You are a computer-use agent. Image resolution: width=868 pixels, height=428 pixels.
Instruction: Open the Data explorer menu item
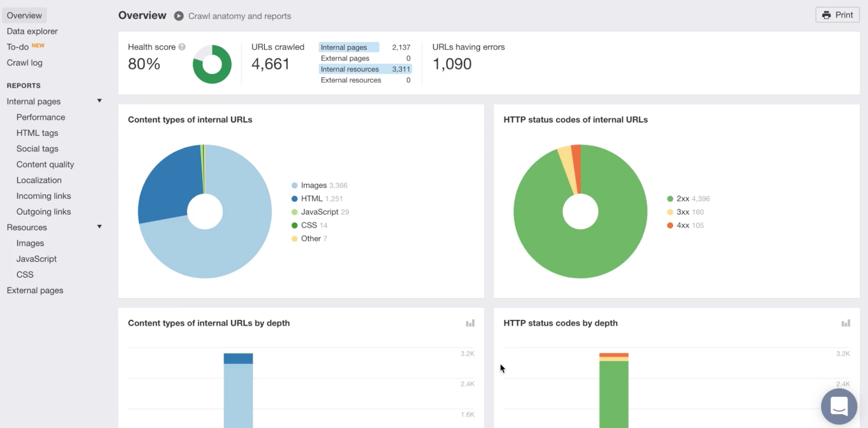point(32,31)
